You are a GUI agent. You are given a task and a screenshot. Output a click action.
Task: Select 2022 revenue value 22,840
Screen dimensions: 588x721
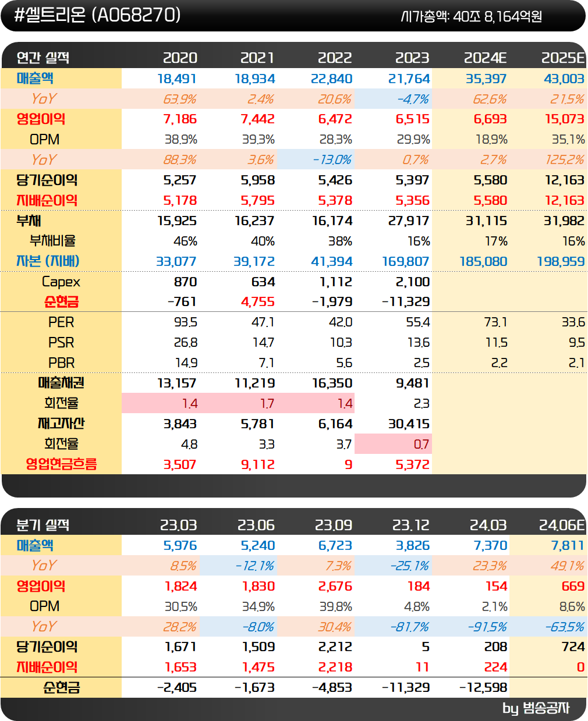pyautogui.click(x=332, y=79)
